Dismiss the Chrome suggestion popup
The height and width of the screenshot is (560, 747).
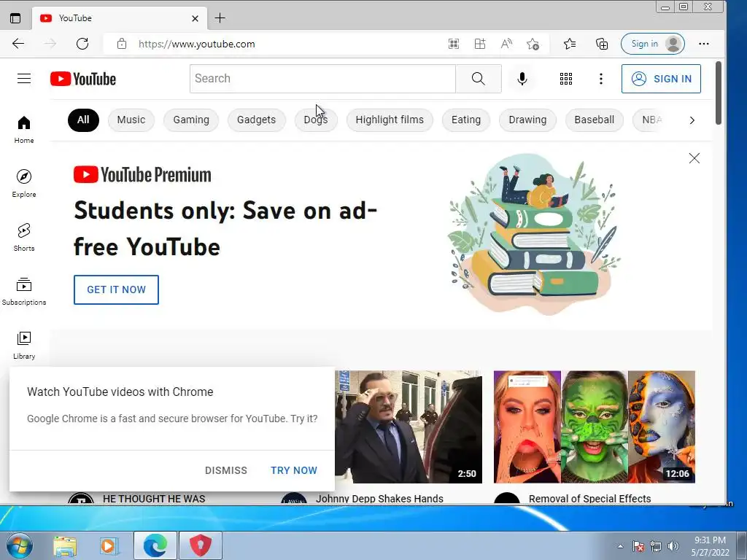(x=226, y=470)
